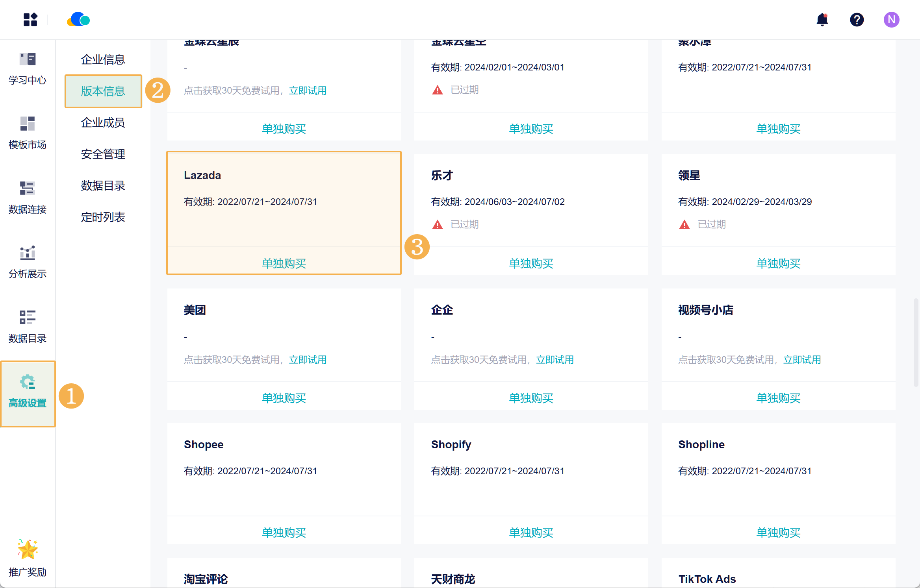
Task: Open the purple N user avatar
Action: click(x=891, y=20)
